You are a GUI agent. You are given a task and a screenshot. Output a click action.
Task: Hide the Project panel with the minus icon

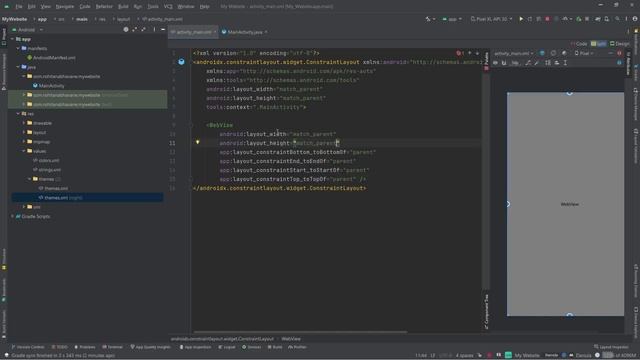163,29
